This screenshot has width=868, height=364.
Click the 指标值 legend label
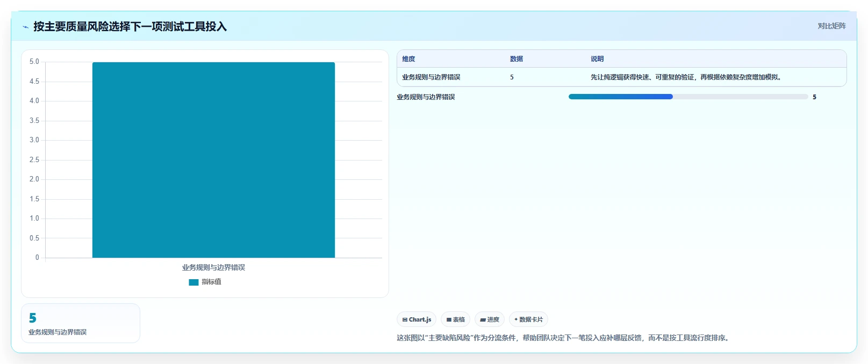[211, 282]
